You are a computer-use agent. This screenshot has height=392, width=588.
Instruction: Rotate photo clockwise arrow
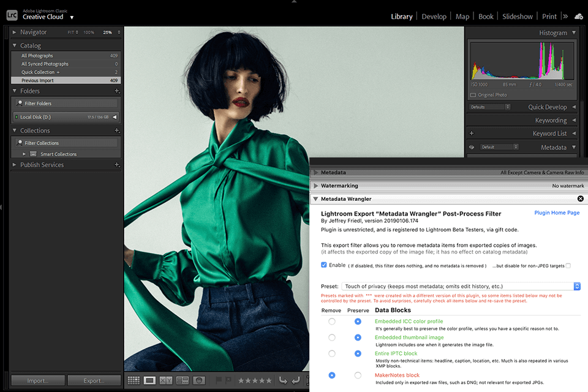pos(296,380)
